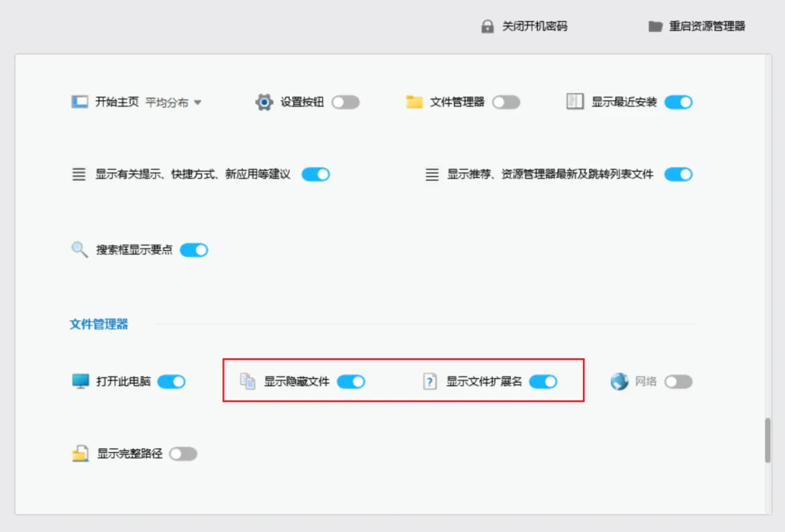Enable the 网络 toggle
785x532 pixels.
tap(677, 381)
